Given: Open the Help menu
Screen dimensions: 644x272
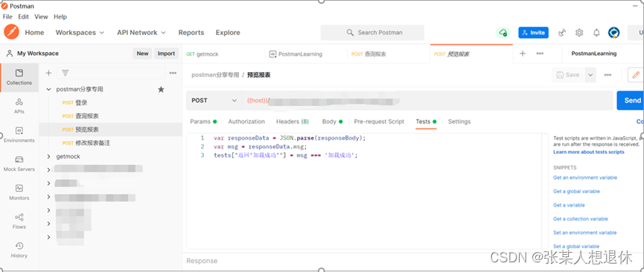Looking at the screenshot, I should pos(60,17).
